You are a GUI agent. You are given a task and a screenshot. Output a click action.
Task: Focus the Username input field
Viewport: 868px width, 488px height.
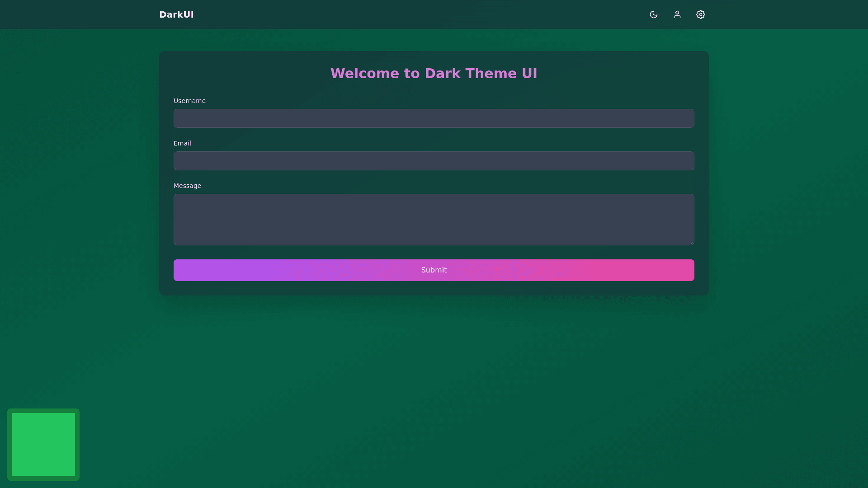[434, 118]
